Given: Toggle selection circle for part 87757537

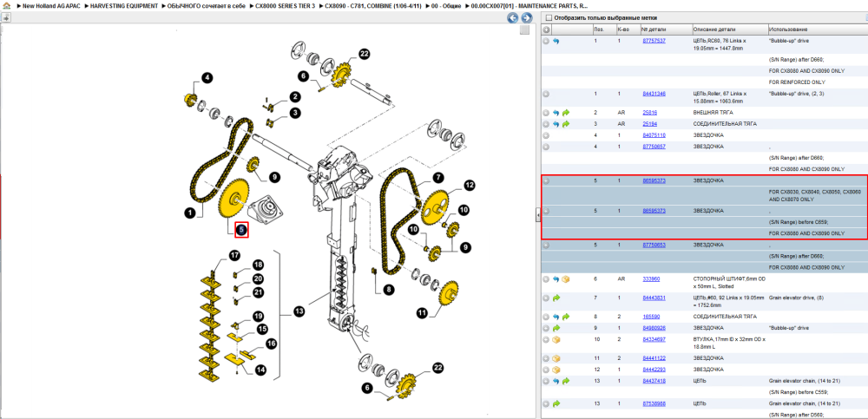Looking at the screenshot, I should [x=546, y=41].
